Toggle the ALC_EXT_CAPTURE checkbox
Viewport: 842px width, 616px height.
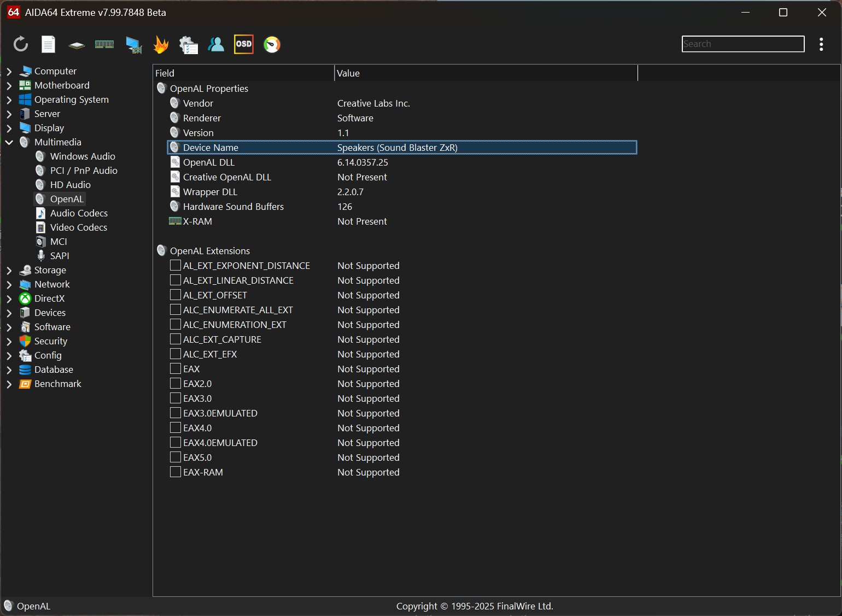point(176,339)
